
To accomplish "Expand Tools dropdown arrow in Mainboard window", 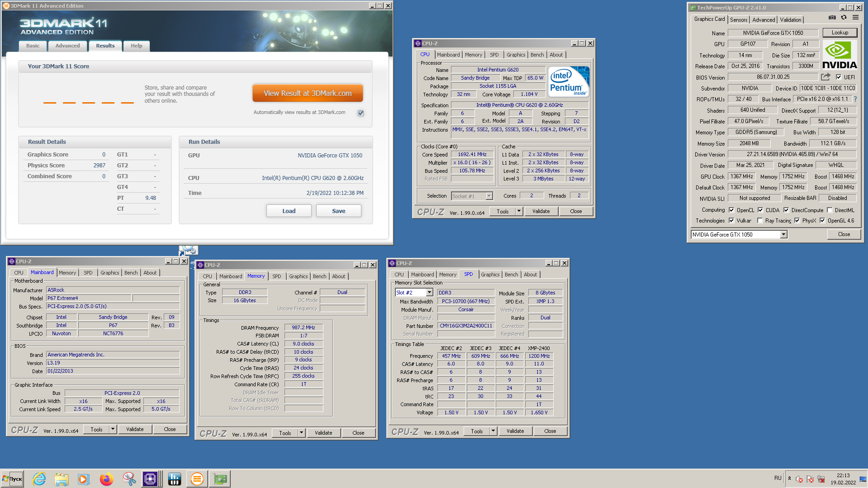I will 113,429.
